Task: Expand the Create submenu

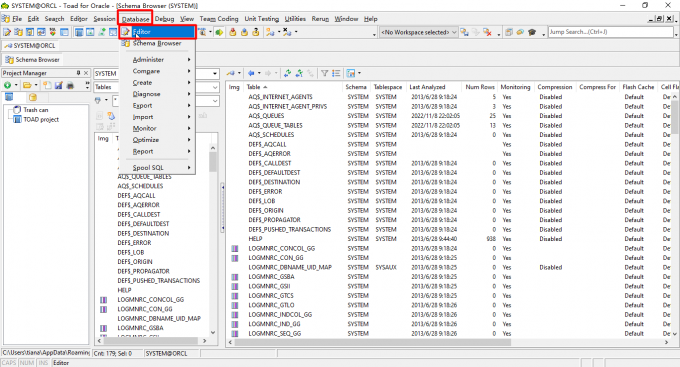Action: coord(157,82)
